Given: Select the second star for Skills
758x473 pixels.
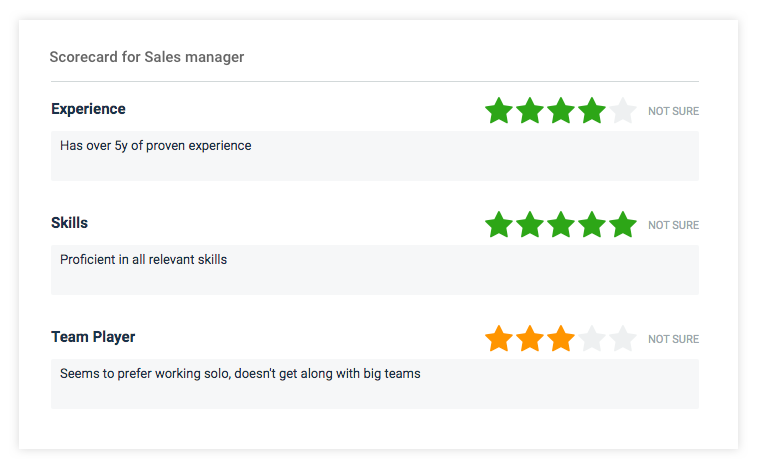Looking at the screenshot, I should (530, 224).
